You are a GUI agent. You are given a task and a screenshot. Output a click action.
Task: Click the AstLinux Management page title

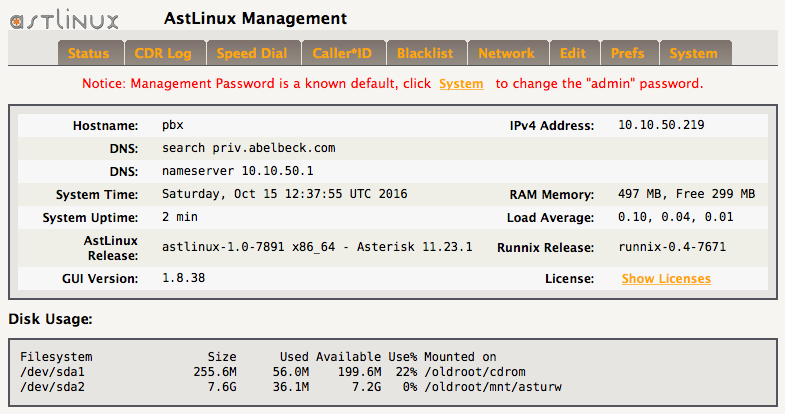(x=255, y=19)
